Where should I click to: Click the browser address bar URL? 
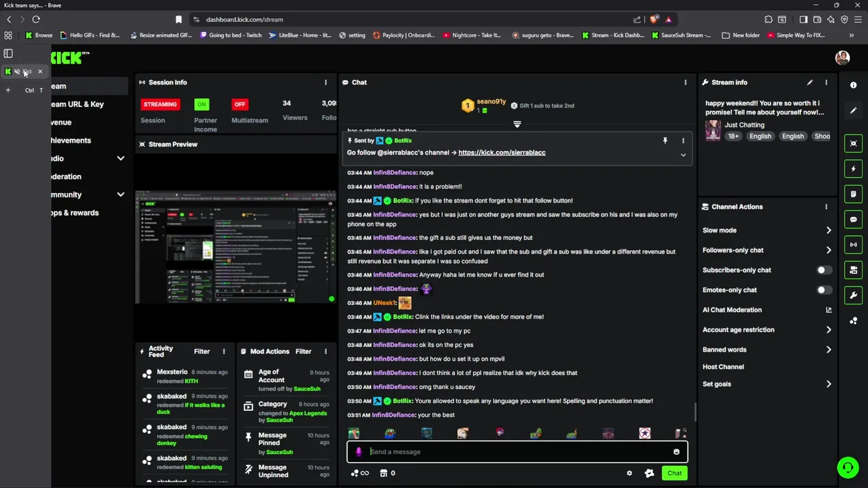(x=244, y=20)
